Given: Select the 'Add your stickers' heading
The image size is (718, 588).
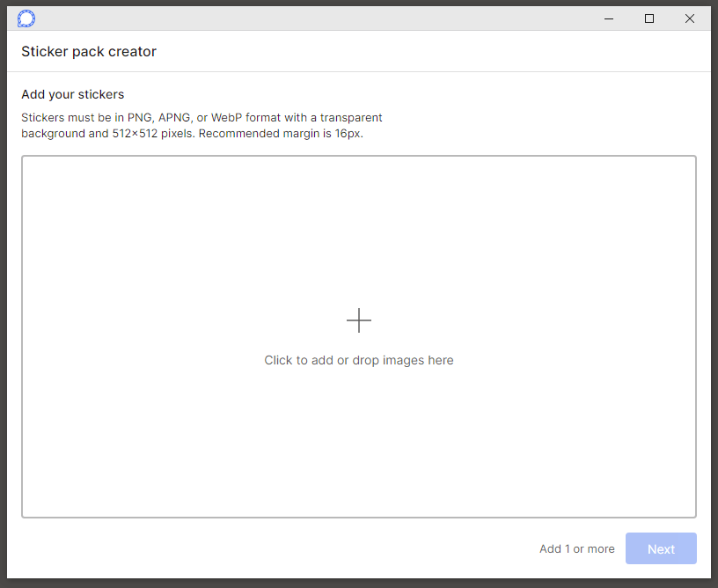Looking at the screenshot, I should point(73,94).
